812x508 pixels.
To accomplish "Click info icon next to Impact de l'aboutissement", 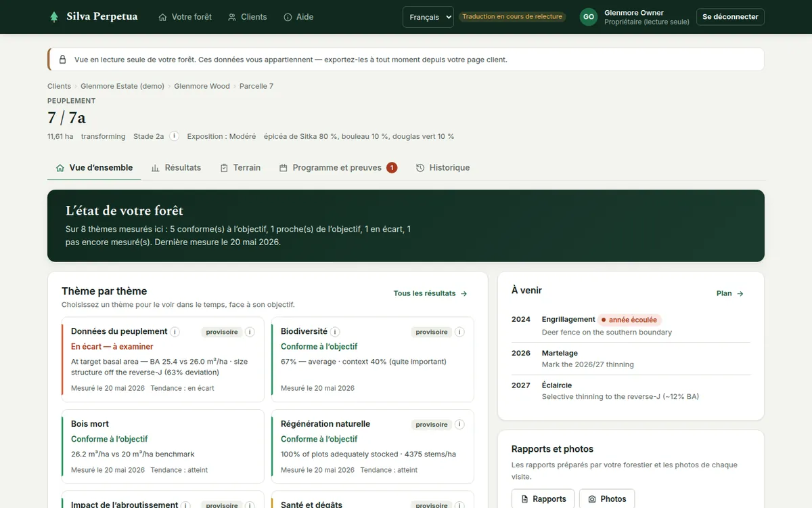I will pos(185,505).
